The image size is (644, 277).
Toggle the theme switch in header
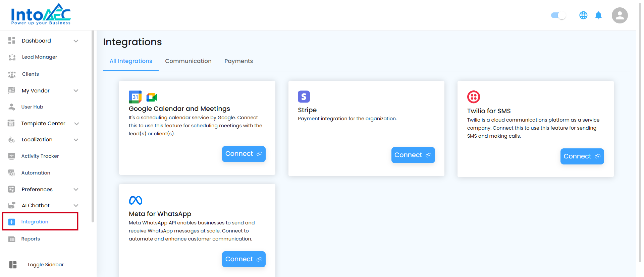558,15
